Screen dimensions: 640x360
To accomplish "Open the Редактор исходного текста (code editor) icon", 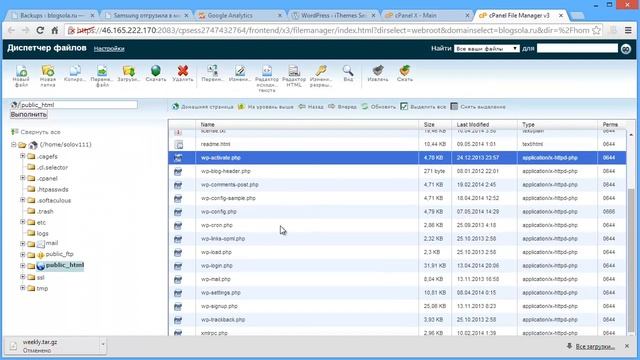I will [267, 78].
